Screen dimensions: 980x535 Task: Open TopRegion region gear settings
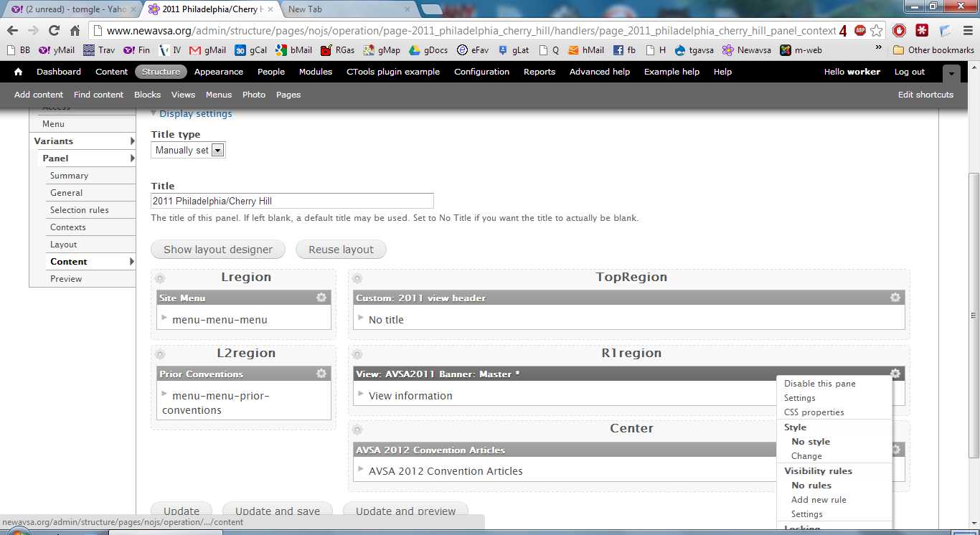[357, 278]
